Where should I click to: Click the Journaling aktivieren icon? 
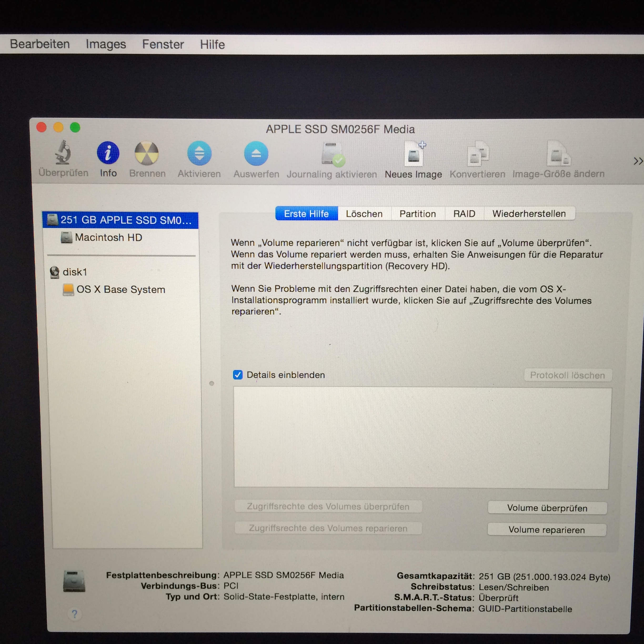click(332, 154)
